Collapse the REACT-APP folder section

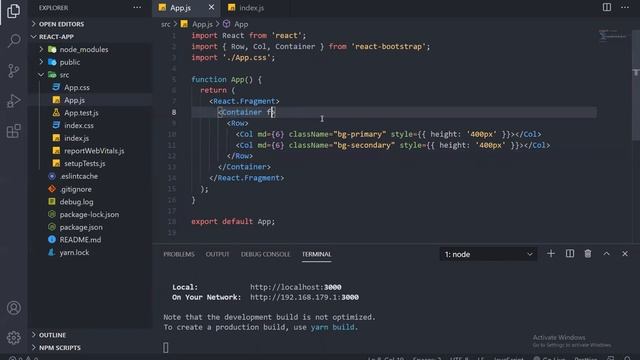pos(90,37)
